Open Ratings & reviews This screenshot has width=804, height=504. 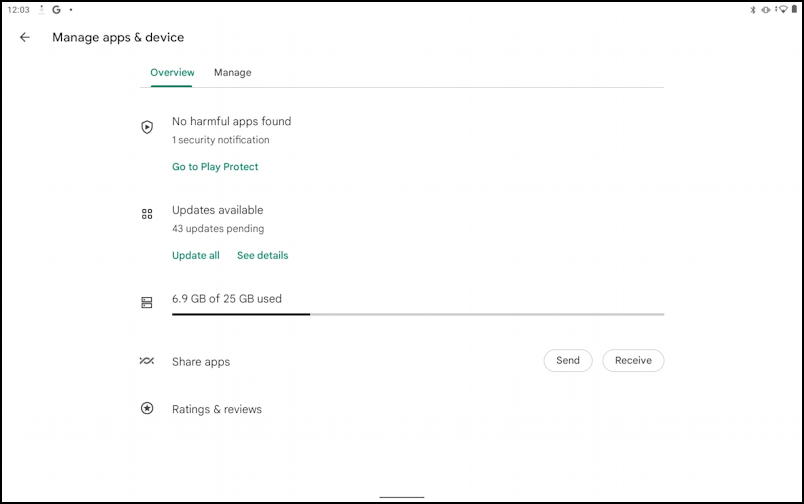(216, 409)
